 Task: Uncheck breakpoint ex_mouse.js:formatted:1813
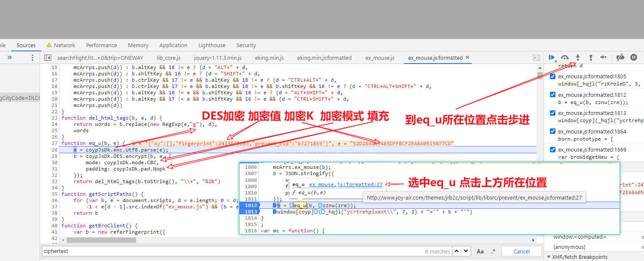coord(552,113)
